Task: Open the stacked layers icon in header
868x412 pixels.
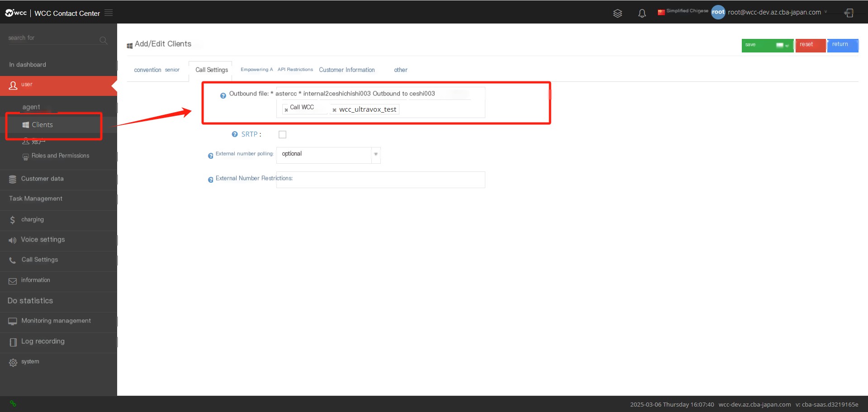Action: pos(617,13)
